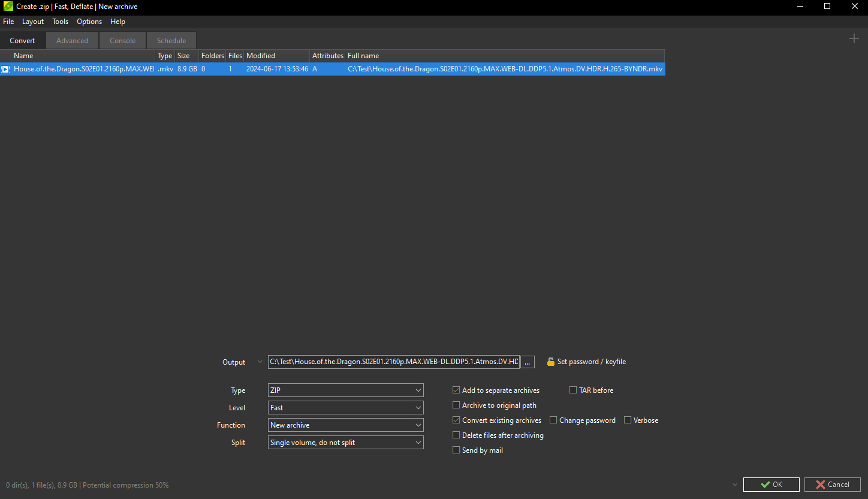The image size is (868, 499).
Task: Sort by the Type column header
Action: coord(165,56)
